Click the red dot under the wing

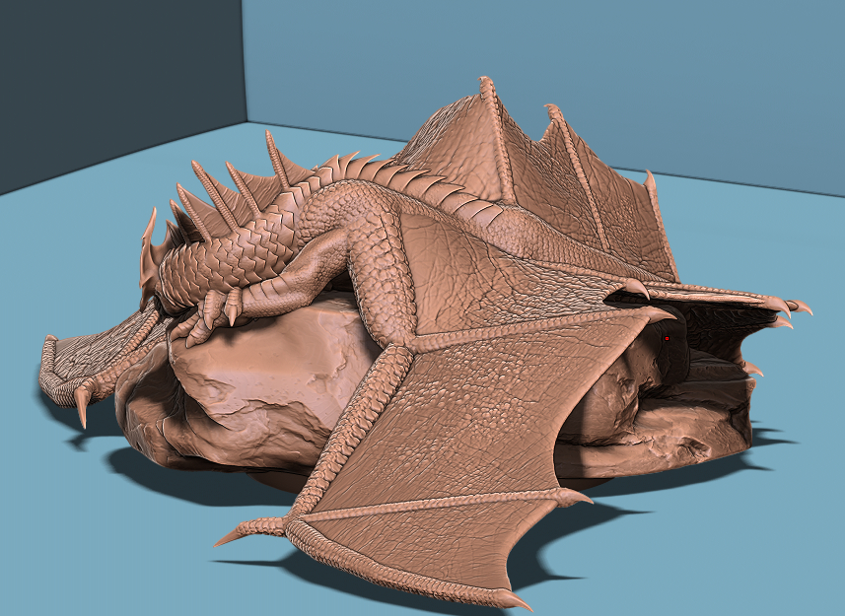667,338
